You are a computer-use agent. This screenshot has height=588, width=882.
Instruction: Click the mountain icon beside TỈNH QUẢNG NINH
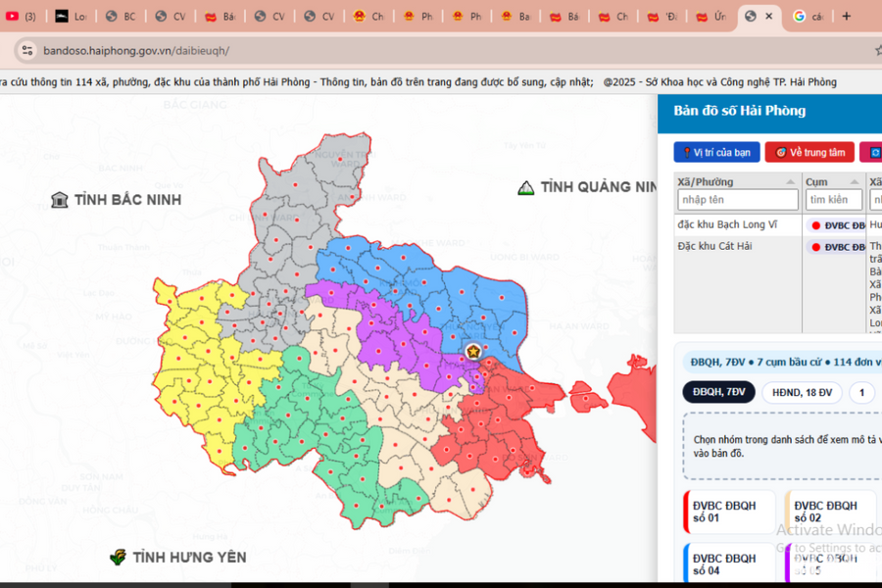(x=526, y=187)
